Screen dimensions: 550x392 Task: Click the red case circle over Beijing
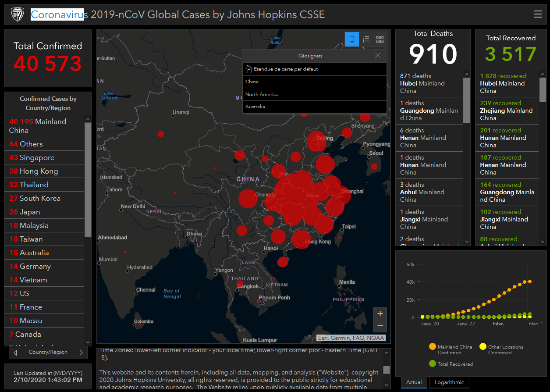pos(316,141)
